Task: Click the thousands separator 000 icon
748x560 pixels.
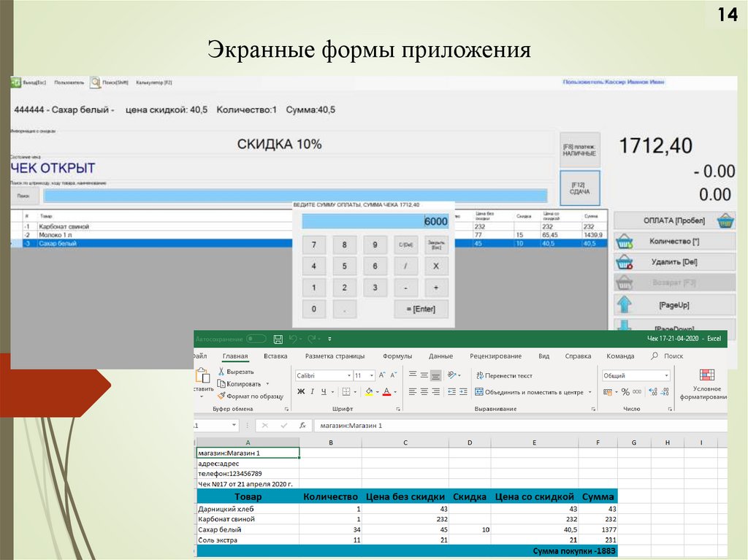Action: [x=637, y=392]
